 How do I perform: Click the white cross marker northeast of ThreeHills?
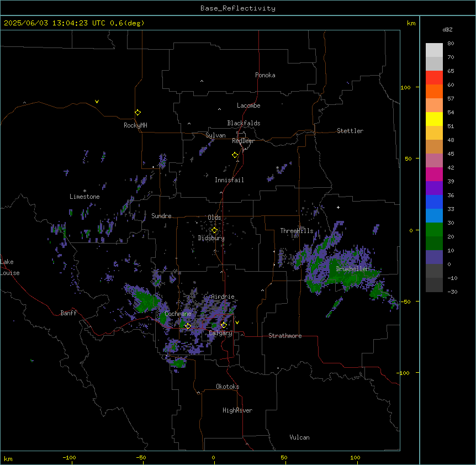point(338,207)
